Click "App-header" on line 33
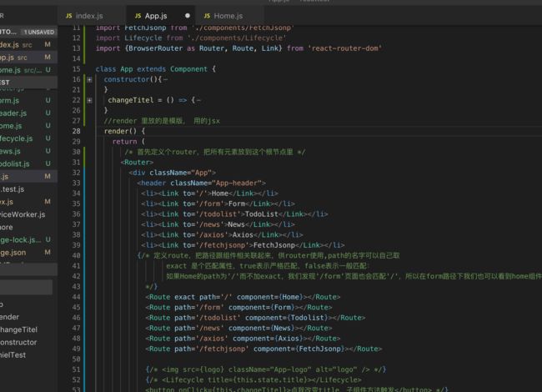 tap(237, 183)
